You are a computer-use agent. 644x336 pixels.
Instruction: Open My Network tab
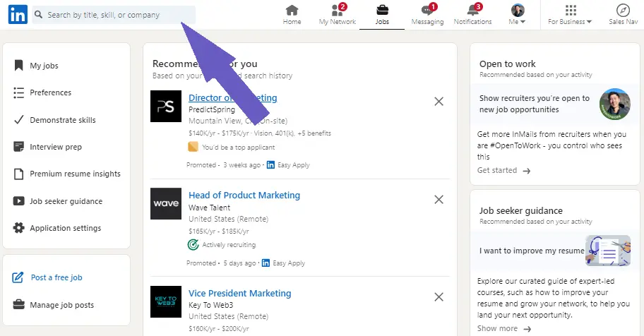338,16
